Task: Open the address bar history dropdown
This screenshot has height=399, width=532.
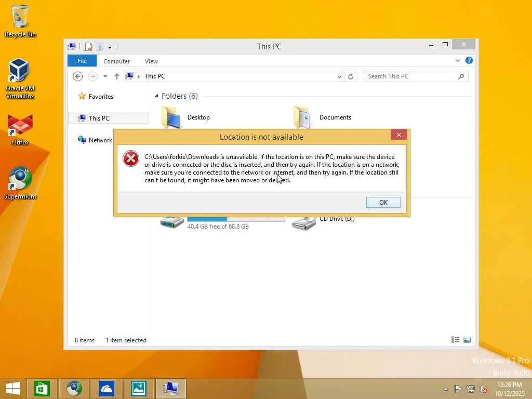Action: pos(339,76)
